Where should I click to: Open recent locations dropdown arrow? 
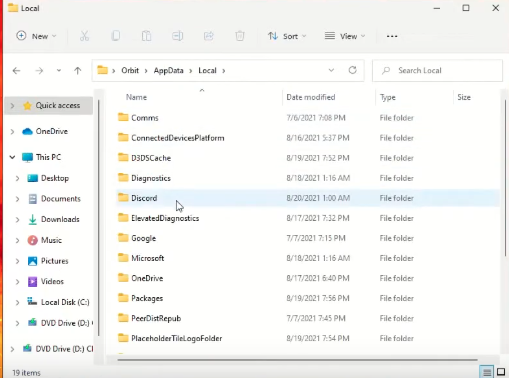[x=59, y=70]
